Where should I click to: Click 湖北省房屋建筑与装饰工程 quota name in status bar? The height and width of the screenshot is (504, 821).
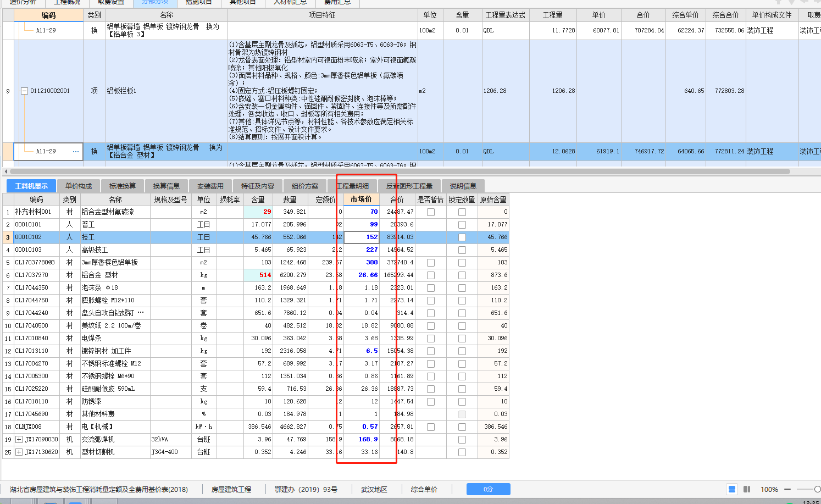tap(99, 489)
